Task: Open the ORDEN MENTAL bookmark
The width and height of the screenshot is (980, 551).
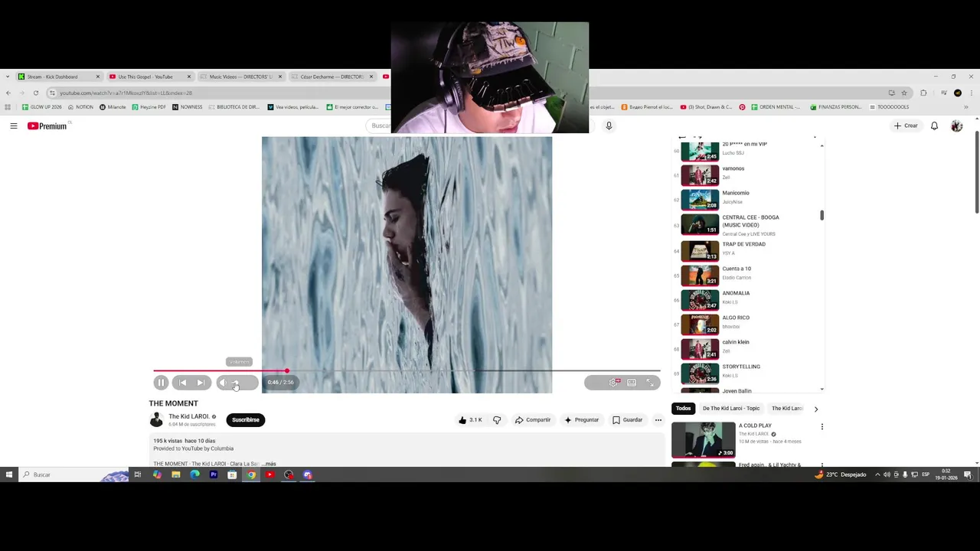Action: point(776,107)
